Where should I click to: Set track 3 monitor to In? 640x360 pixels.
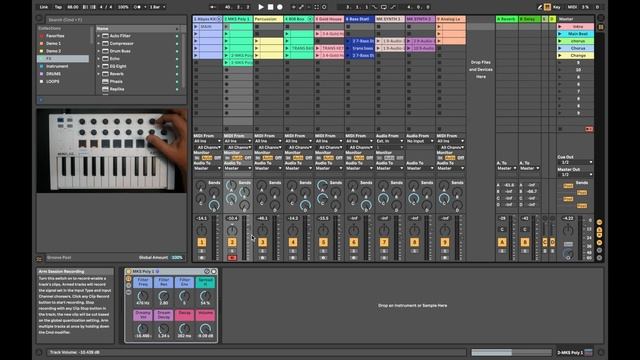(258, 158)
